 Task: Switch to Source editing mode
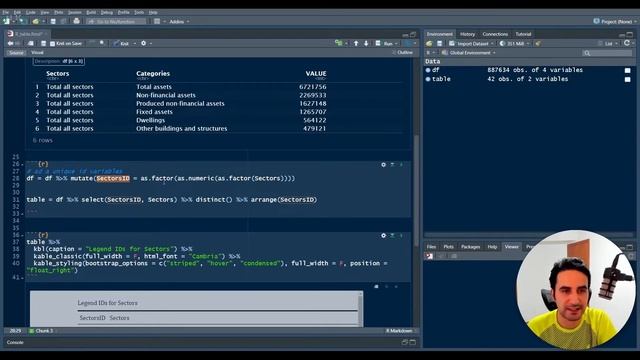[16, 53]
